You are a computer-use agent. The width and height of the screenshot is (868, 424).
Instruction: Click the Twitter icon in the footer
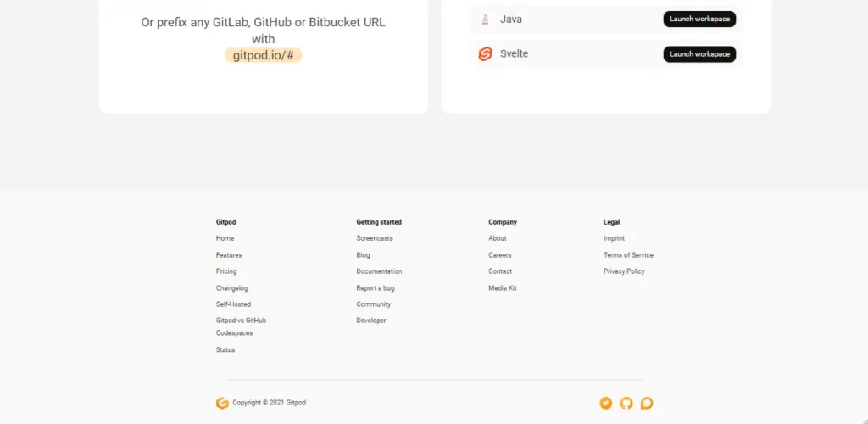[605, 404]
